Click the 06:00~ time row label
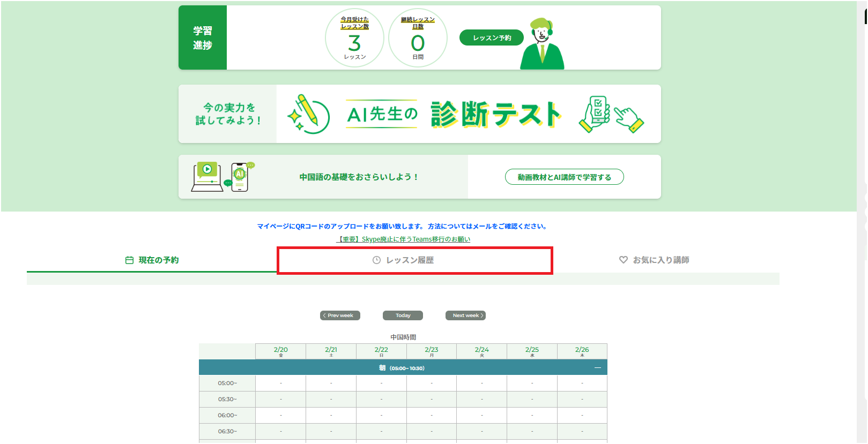Screen dimensions: 868x444 (x=227, y=415)
